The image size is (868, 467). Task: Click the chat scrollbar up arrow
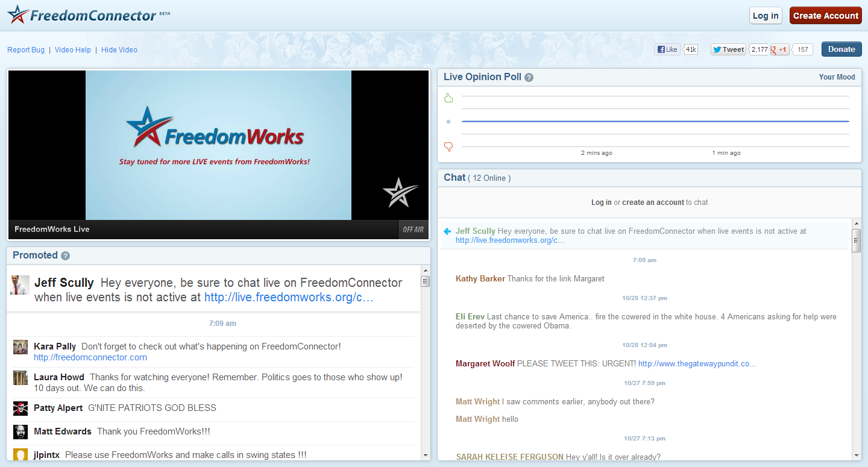point(856,224)
